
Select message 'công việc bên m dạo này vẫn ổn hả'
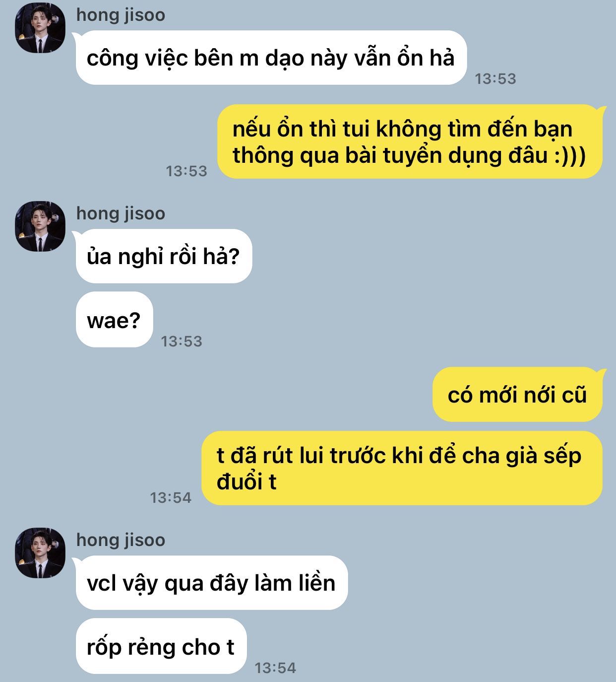pyautogui.click(x=271, y=58)
